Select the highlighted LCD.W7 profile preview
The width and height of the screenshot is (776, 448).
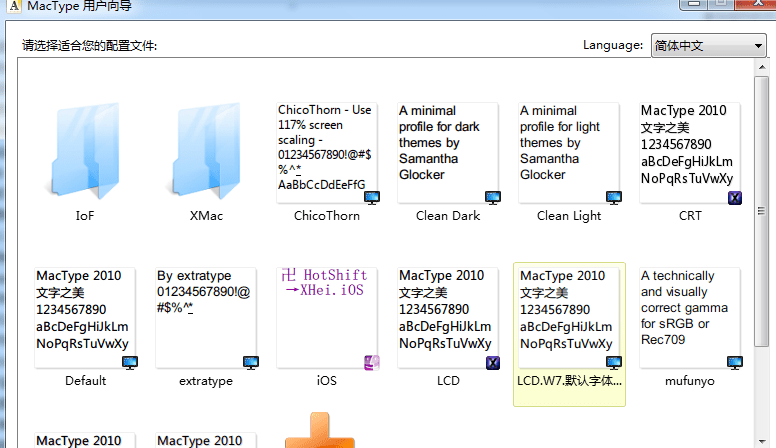(x=569, y=318)
